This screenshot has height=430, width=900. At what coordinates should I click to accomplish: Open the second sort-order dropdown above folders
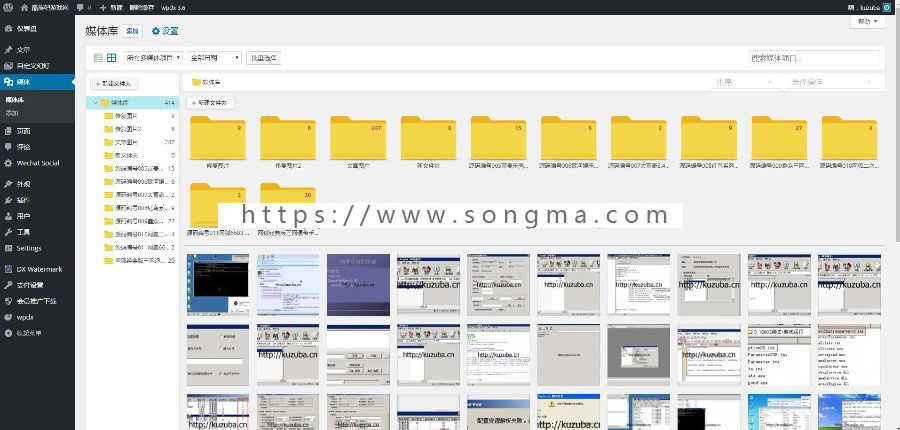pyautogui.click(x=832, y=83)
